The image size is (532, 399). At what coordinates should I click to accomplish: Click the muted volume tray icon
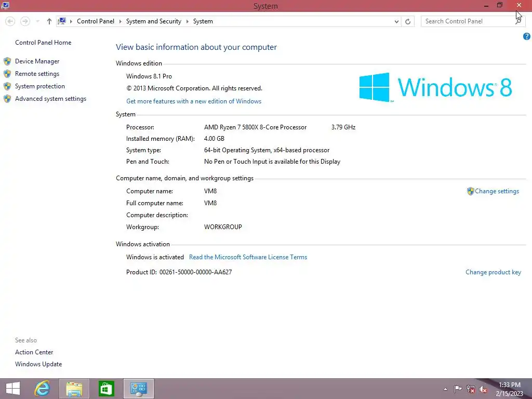coord(483,389)
